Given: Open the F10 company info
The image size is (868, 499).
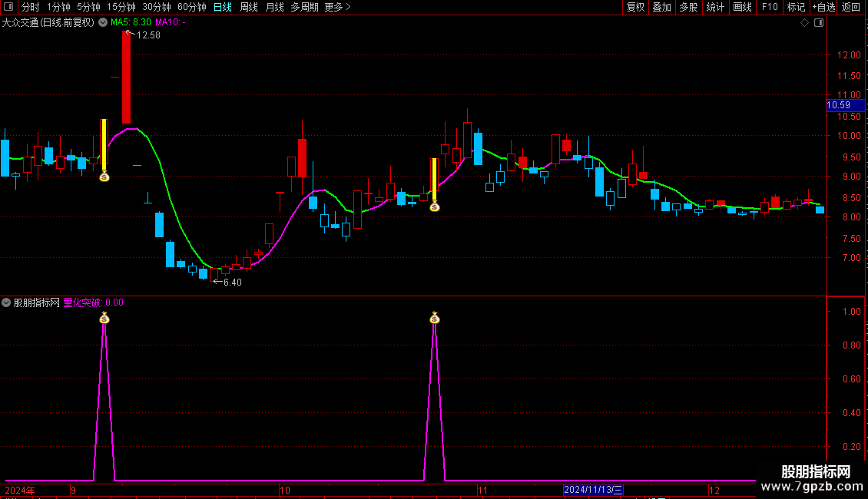Looking at the screenshot, I should pyautogui.click(x=770, y=7).
